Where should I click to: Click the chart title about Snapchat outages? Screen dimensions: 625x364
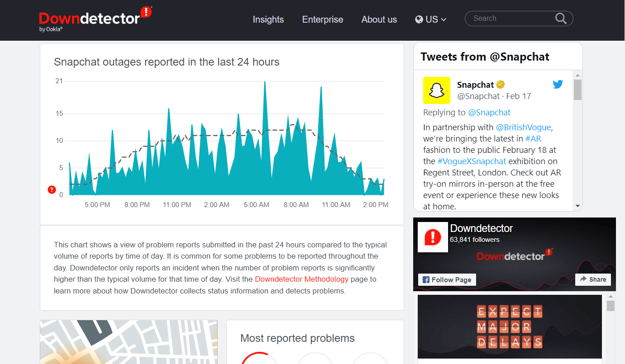[x=167, y=62]
